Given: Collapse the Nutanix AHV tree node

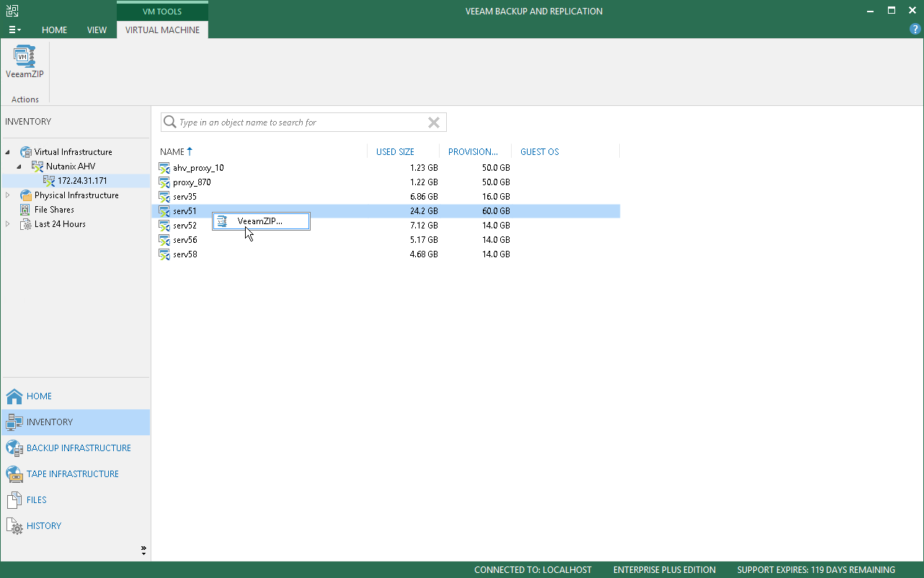Looking at the screenshot, I should 20,166.
